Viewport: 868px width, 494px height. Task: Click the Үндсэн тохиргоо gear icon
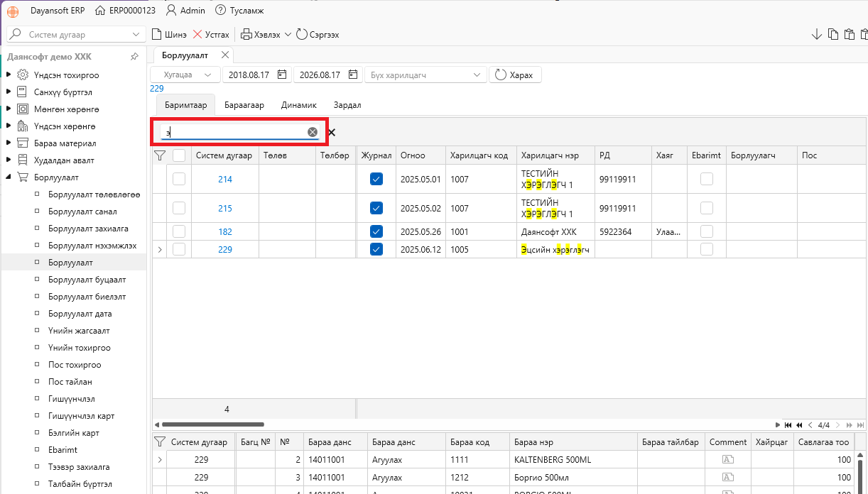click(23, 75)
